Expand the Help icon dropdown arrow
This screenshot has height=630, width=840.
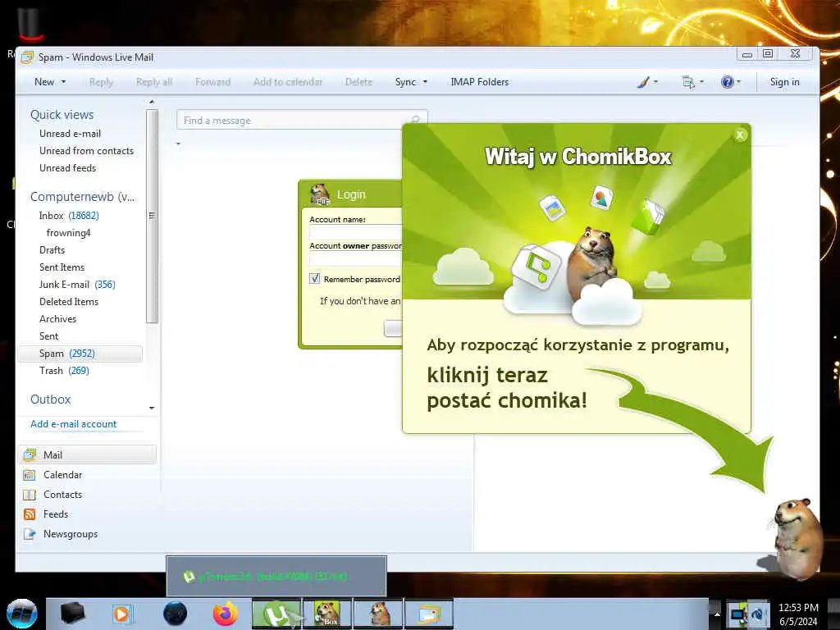tap(739, 82)
